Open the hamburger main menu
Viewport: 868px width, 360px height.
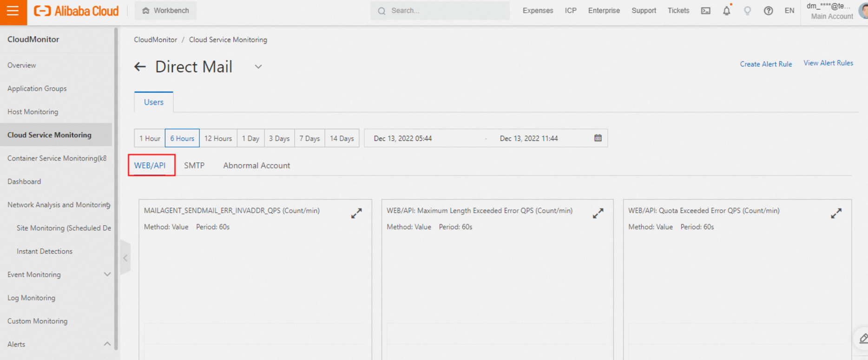click(x=13, y=11)
